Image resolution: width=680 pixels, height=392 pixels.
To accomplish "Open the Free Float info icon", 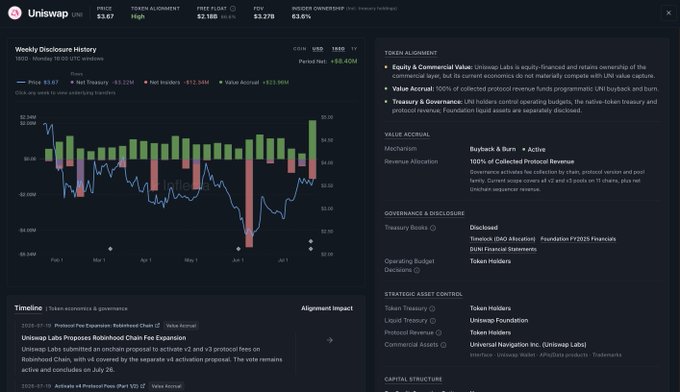I will coord(233,8).
